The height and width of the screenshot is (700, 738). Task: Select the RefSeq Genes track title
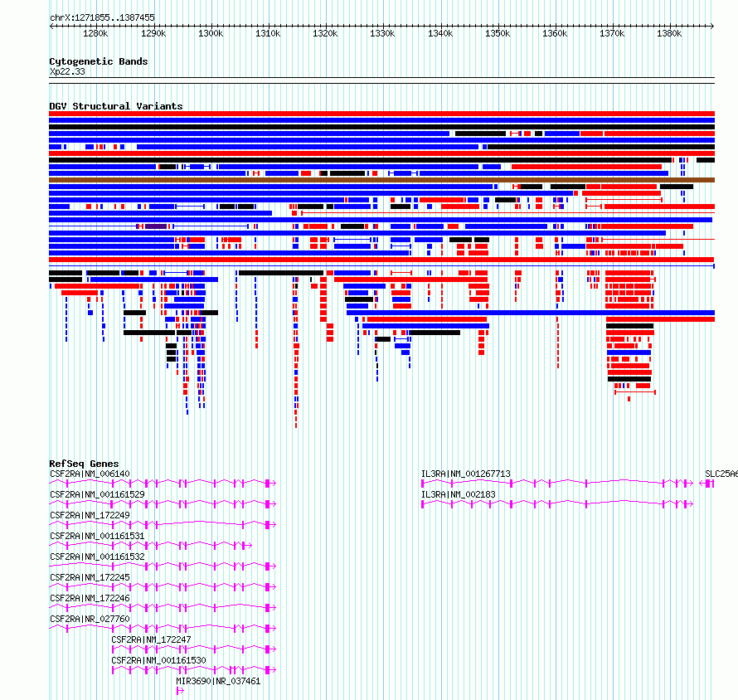coord(84,464)
